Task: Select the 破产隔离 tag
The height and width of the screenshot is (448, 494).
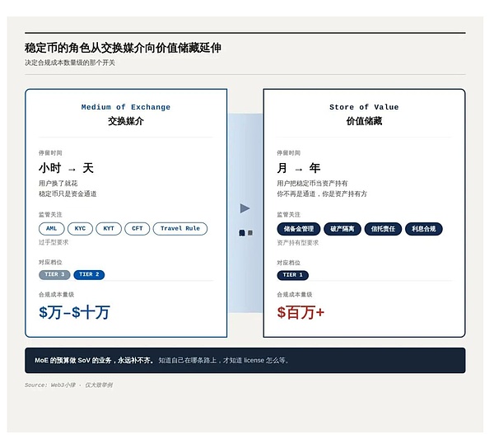Action: (x=342, y=229)
